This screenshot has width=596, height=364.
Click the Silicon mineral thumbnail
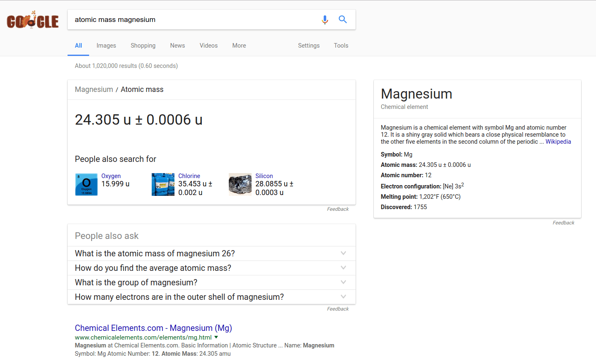pos(240,184)
